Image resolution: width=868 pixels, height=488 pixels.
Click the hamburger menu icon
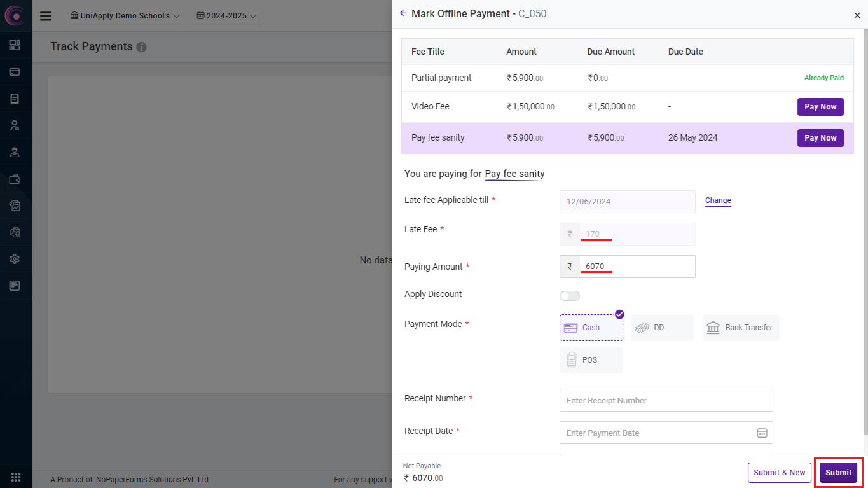pos(46,16)
